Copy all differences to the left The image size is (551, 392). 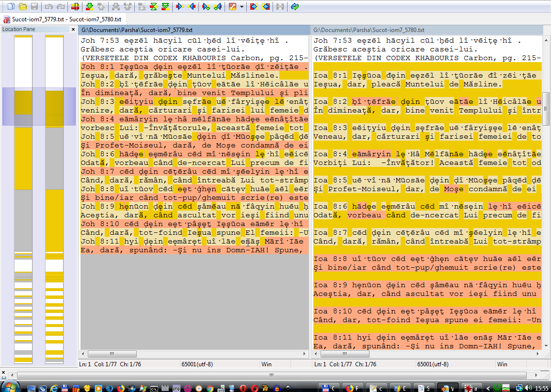point(266,7)
